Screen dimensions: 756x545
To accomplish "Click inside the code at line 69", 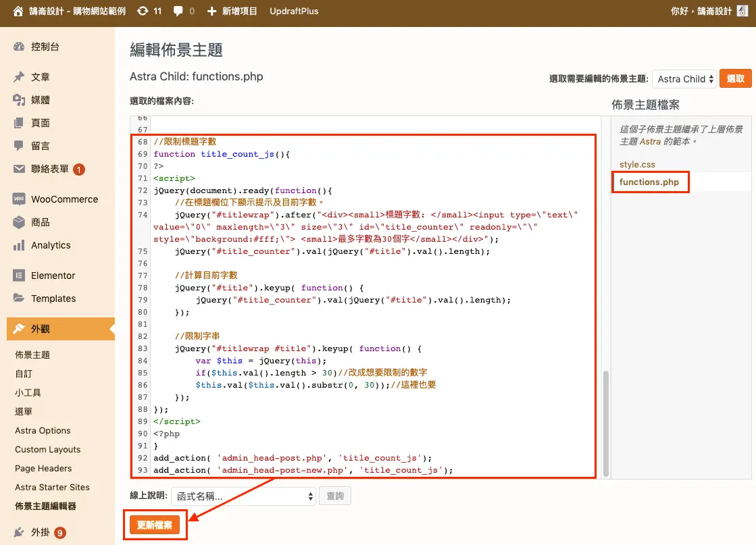I will 222,154.
